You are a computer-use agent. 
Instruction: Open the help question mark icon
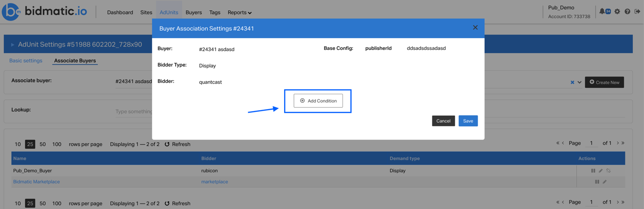pyautogui.click(x=627, y=11)
